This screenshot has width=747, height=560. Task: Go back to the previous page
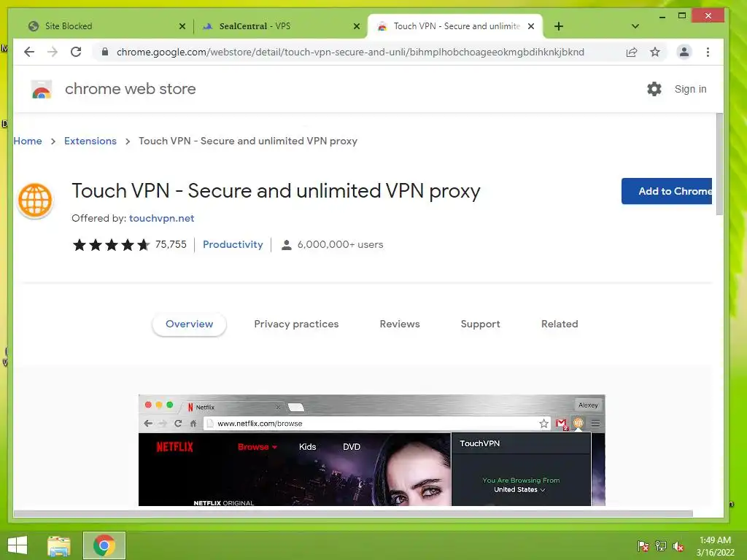click(x=29, y=52)
